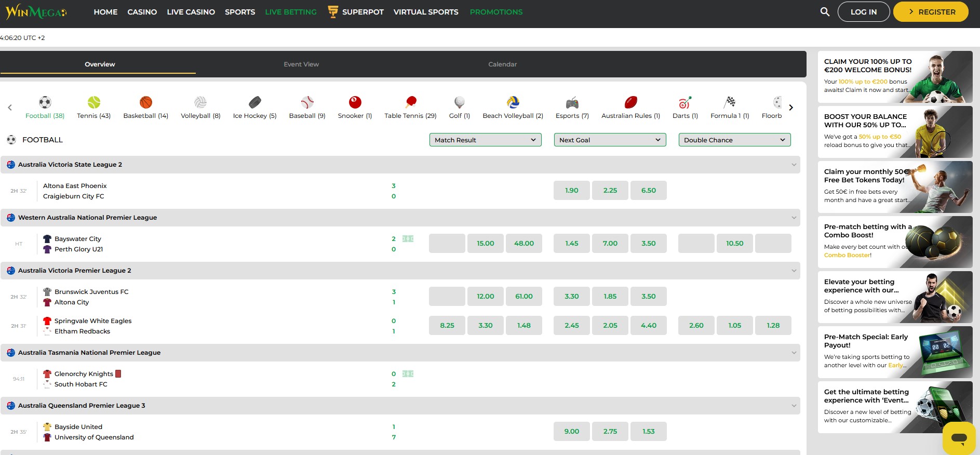Switch to the Calendar tab
Image resolution: width=980 pixels, height=455 pixels.
tap(503, 64)
